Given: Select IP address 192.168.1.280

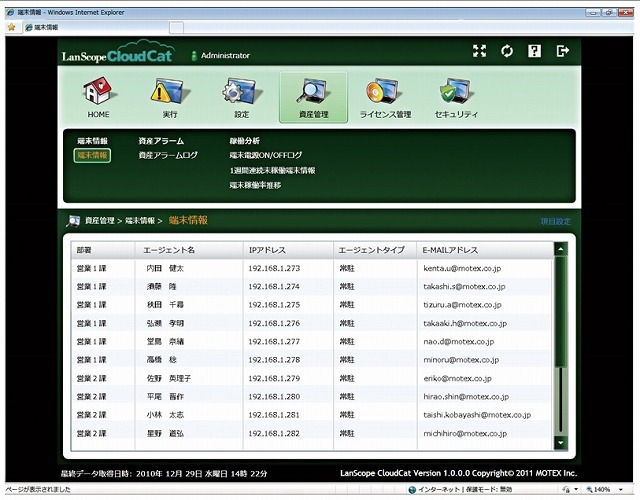Looking at the screenshot, I should (274, 397).
